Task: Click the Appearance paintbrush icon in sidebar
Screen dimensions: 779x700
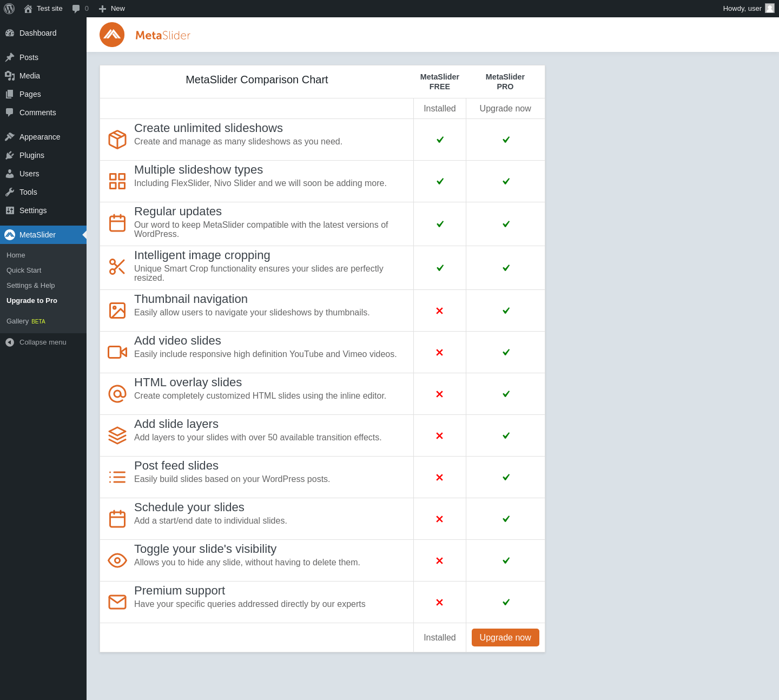Action: (x=10, y=137)
